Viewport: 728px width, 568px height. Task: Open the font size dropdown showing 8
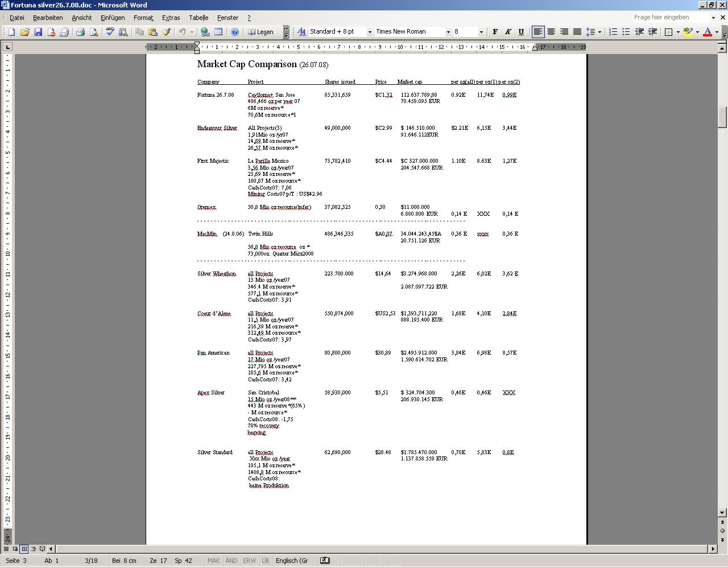point(481,32)
